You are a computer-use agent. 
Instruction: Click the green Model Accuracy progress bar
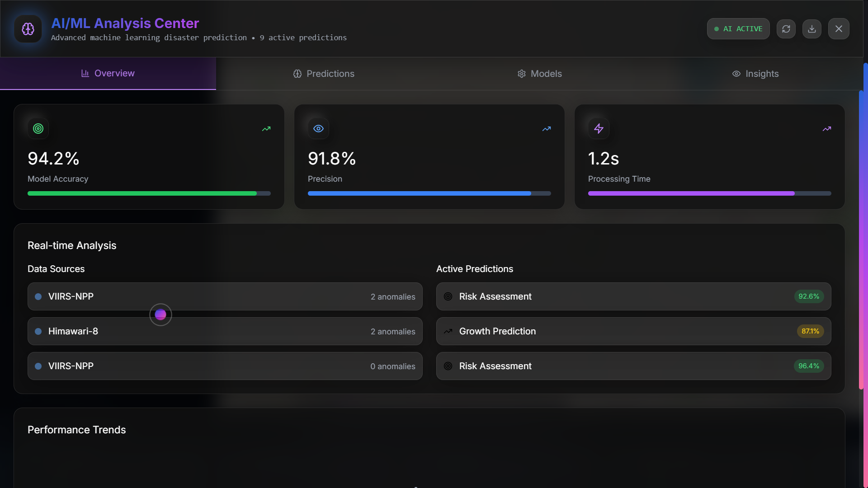tap(142, 193)
